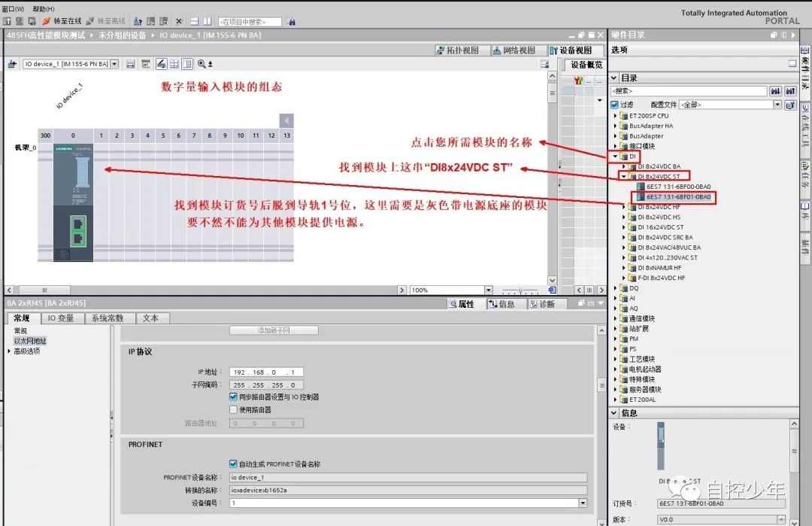The image size is (812, 526).
Task: Click the 硬件目录 side tab icon
Action: 804,50
